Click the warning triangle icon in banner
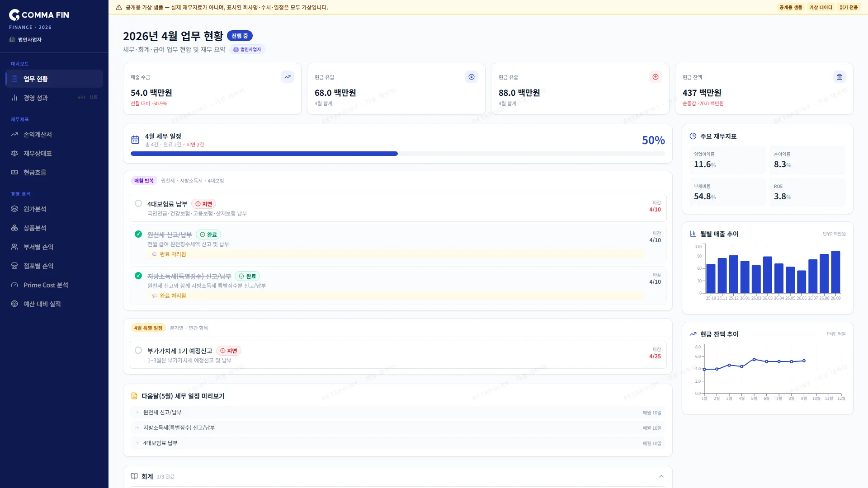The width and height of the screenshot is (868, 488). 119,7
